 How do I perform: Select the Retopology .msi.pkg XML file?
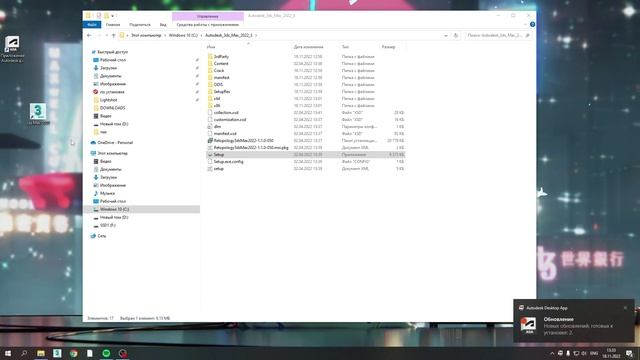[251, 147]
